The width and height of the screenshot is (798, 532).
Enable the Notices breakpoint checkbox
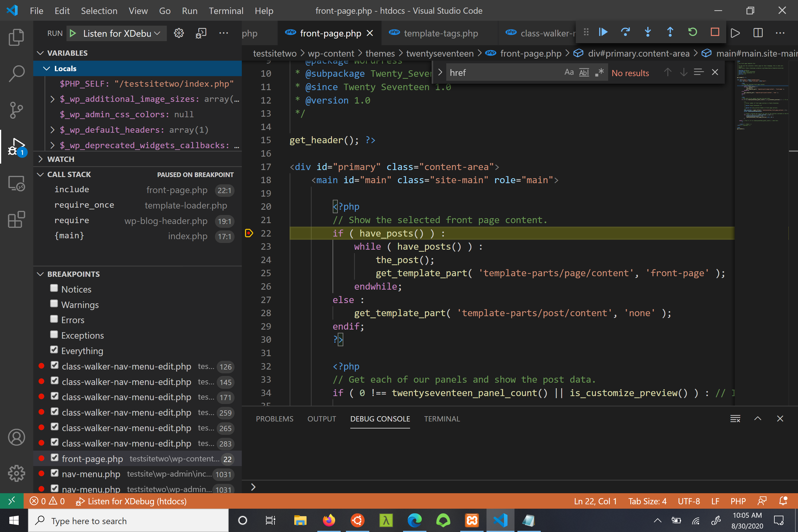(54, 288)
